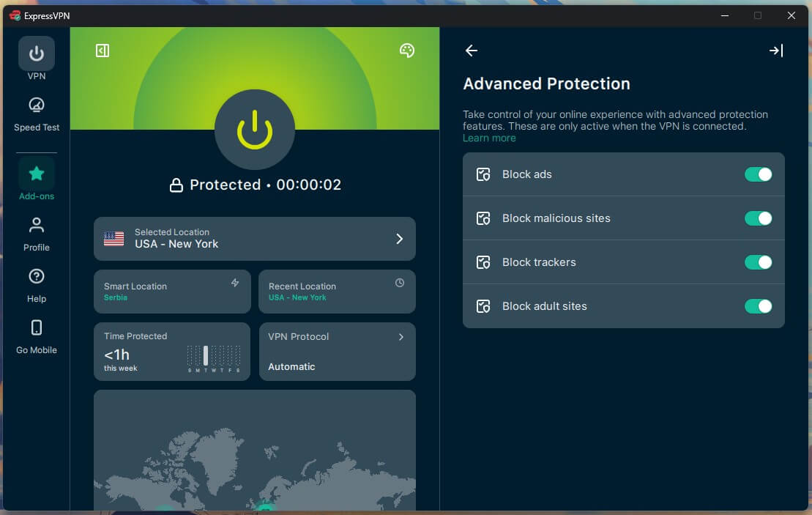This screenshot has height=515, width=812.
Task: Expand the VPN Protocol chevron
Action: (x=401, y=337)
